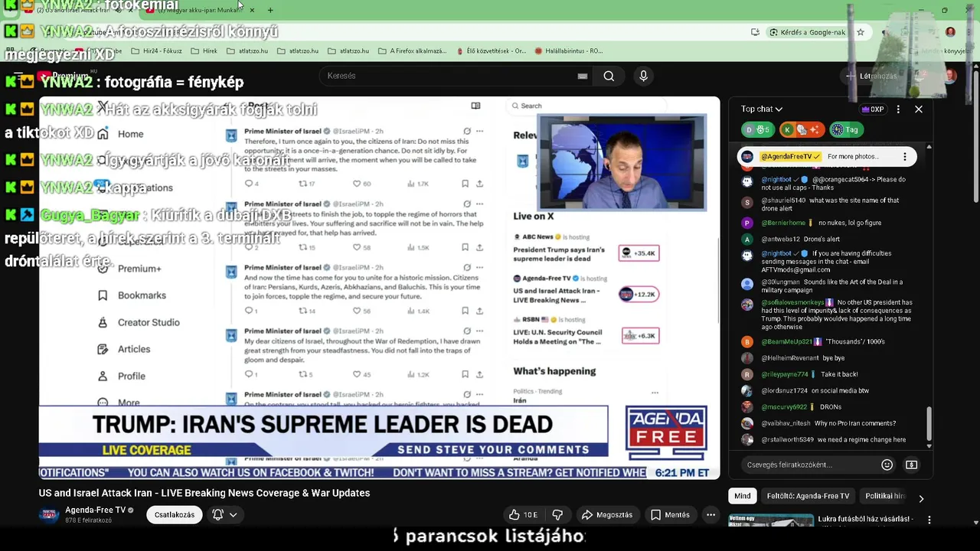980x551 pixels.
Task: Click Létrehozás create button
Action: (x=871, y=76)
